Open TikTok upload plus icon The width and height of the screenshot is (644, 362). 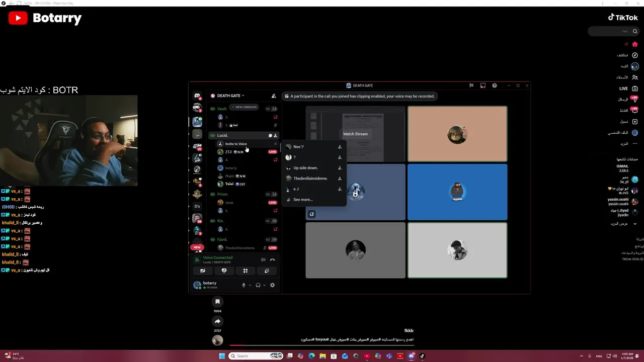(x=635, y=122)
